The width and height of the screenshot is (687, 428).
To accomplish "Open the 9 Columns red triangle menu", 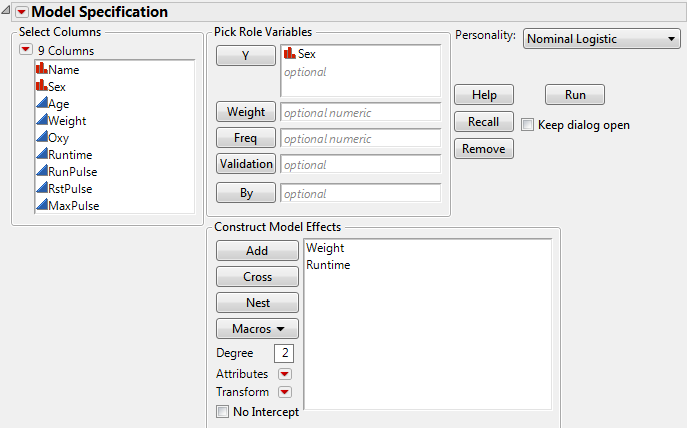I will pos(25,50).
